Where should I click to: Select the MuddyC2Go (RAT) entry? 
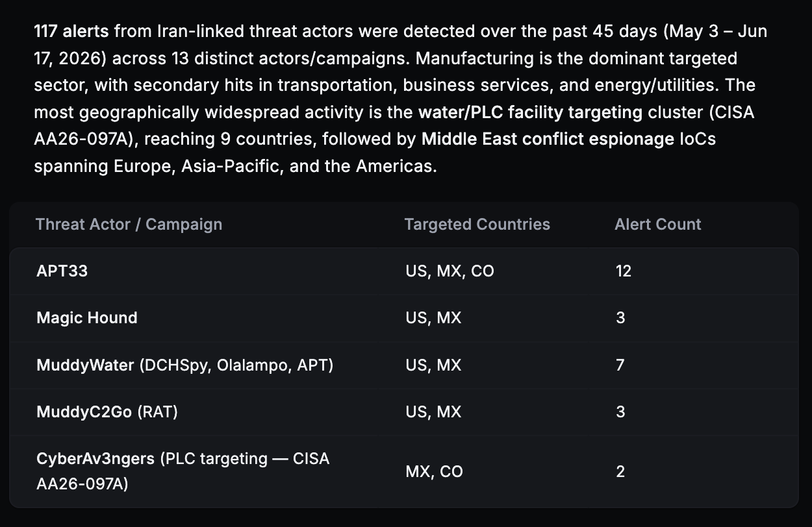107,412
